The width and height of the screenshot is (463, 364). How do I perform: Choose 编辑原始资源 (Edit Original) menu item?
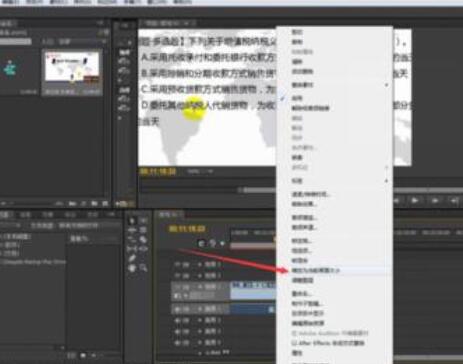tap(308, 323)
